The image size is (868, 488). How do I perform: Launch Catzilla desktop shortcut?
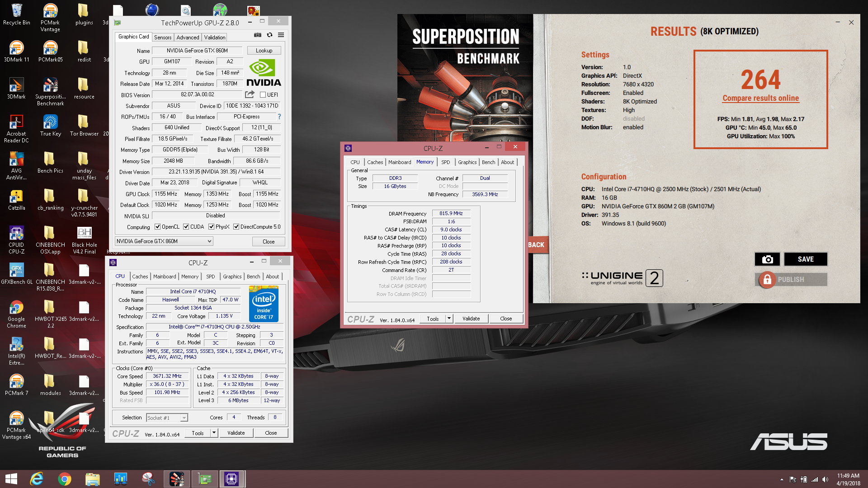(x=17, y=199)
